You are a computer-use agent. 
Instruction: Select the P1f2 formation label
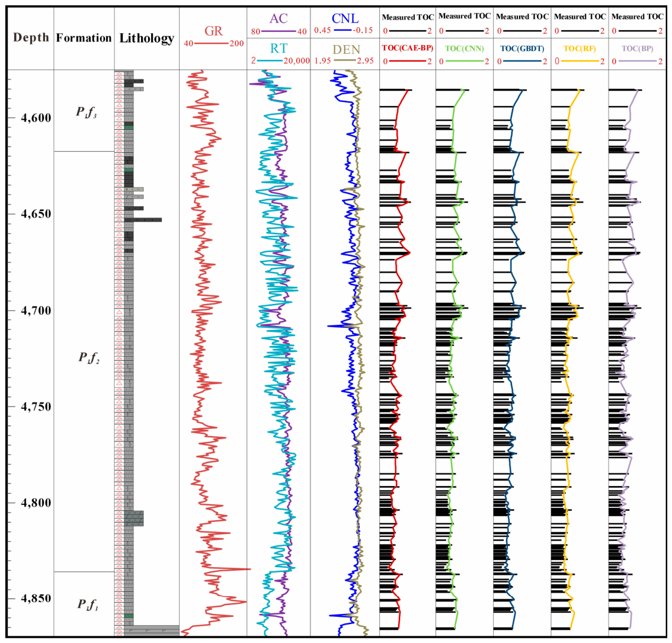[x=89, y=357]
